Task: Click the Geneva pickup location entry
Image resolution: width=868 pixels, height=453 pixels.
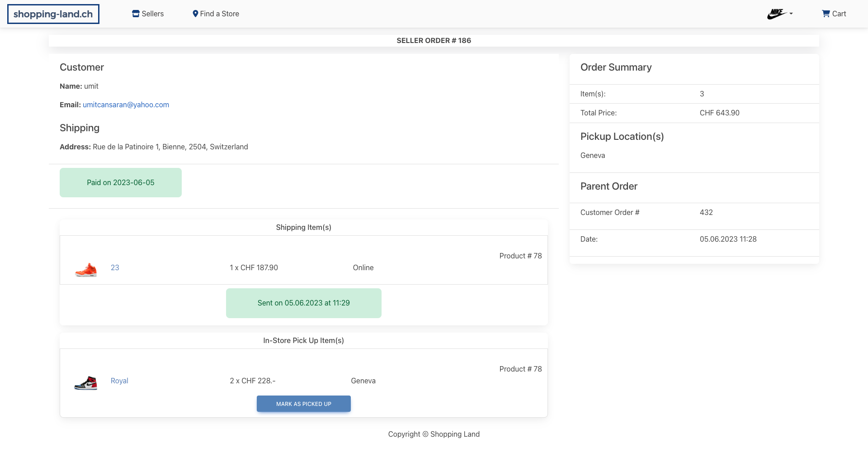Action: 593,155
